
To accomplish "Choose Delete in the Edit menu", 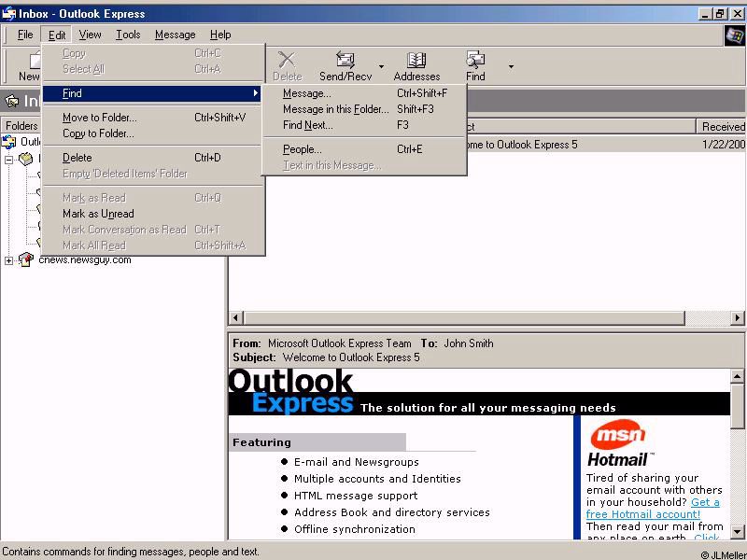I will (152, 157).
